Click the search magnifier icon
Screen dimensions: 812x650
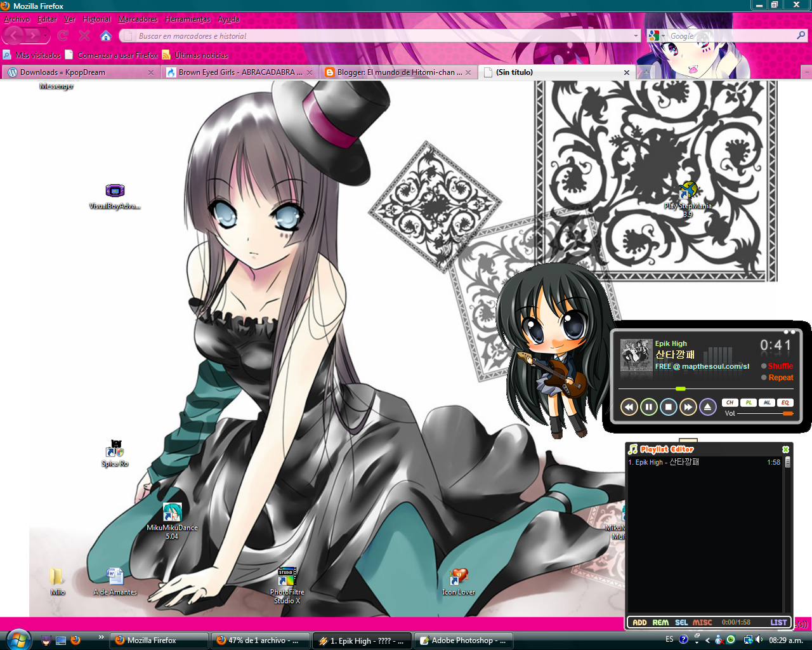coord(801,36)
